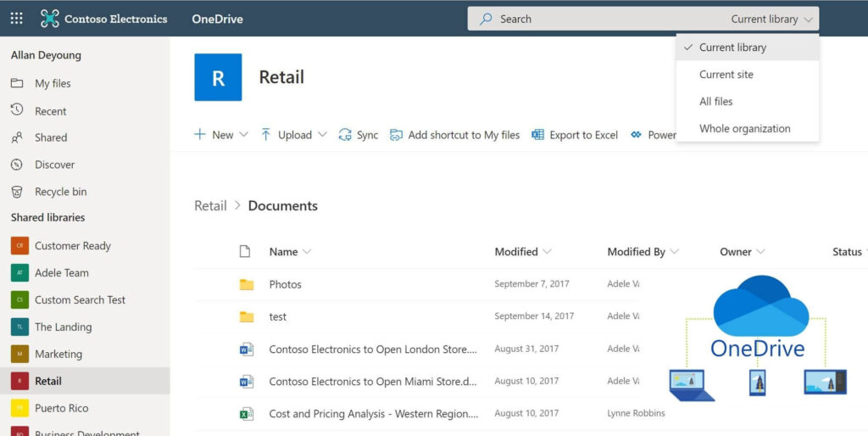
Task: Choose Whole organization search scope
Action: coord(744,129)
